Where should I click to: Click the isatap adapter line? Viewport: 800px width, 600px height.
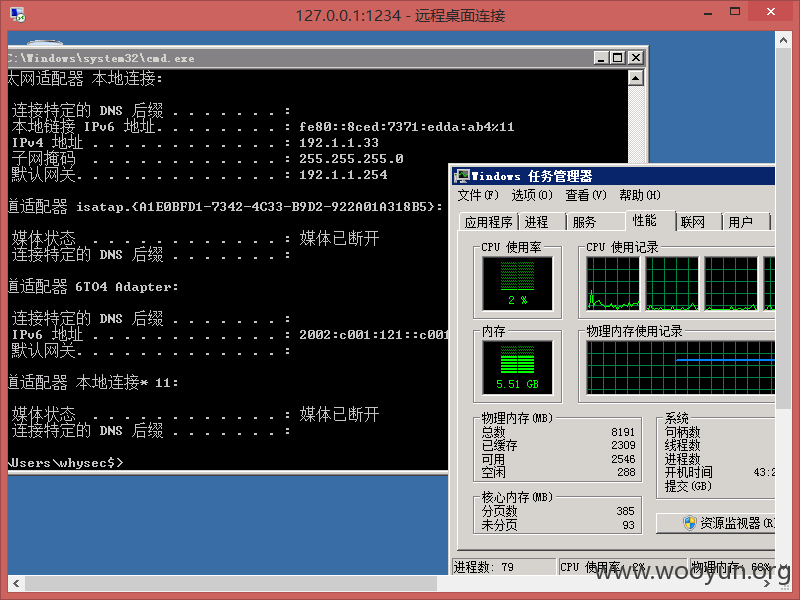225,206
